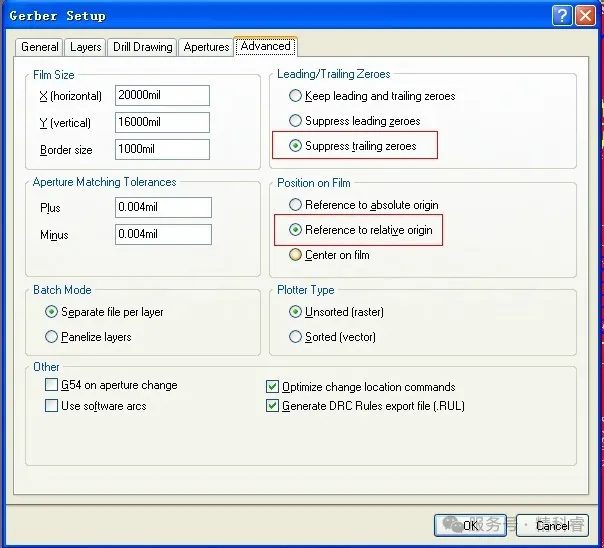The width and height of the screenshot is (604, 548).
Task: Click the Border size input field
Action: (162, 150)
